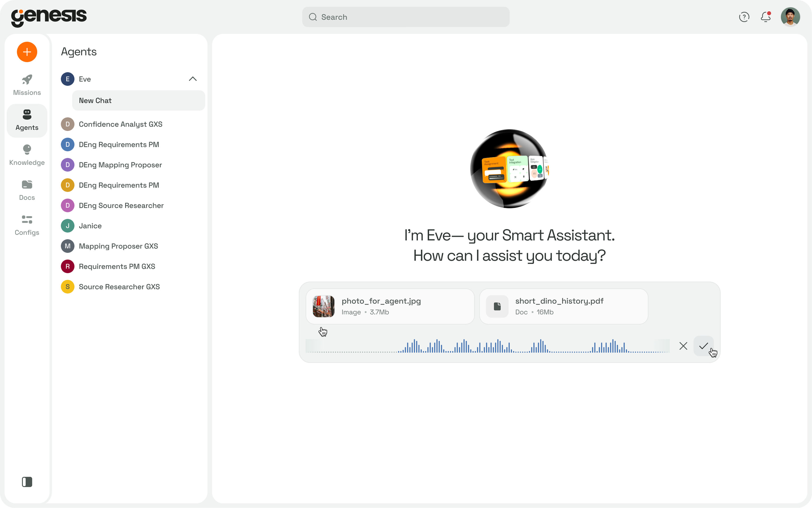Open the New Chat item
812x508 pixels.
(138, 100)
